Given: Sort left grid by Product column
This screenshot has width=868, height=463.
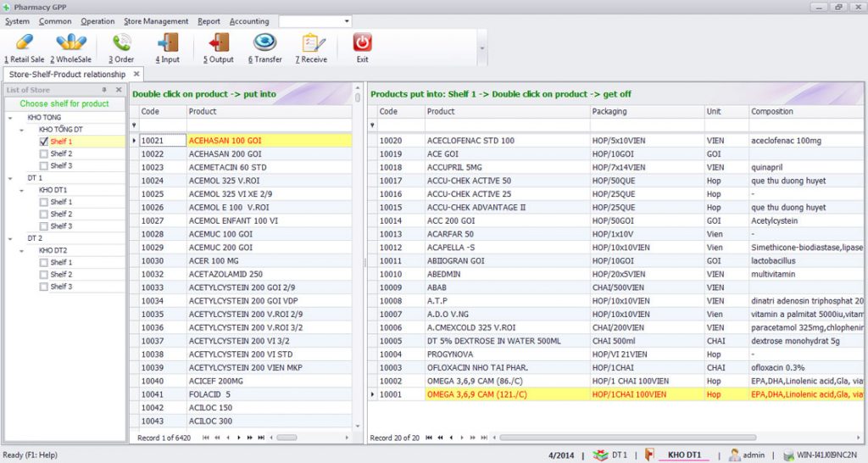Looking at the screenshot, I should pos(269,111).
